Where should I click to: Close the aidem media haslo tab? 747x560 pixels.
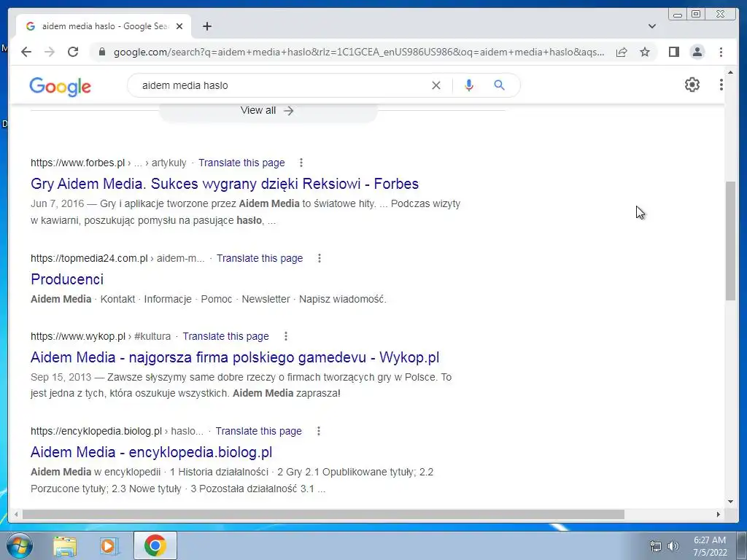(x=179, y=26)
